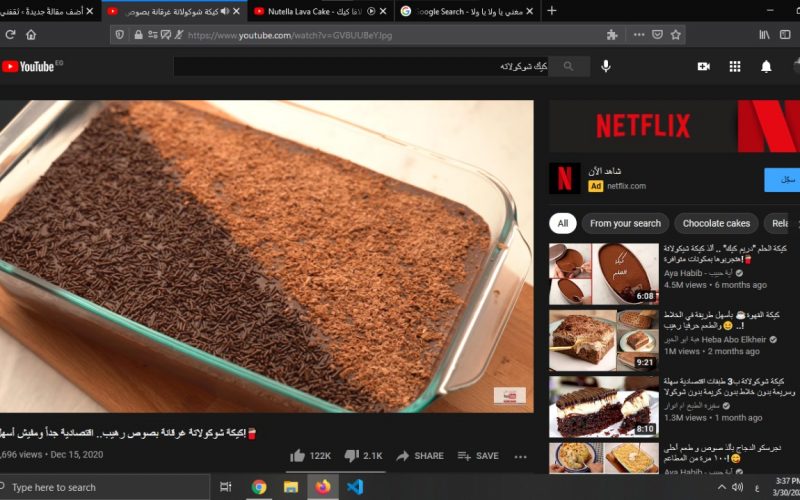The height and width of the screenshot is (500, 800).
Task: Open a new browser tab
Action: 552,11
